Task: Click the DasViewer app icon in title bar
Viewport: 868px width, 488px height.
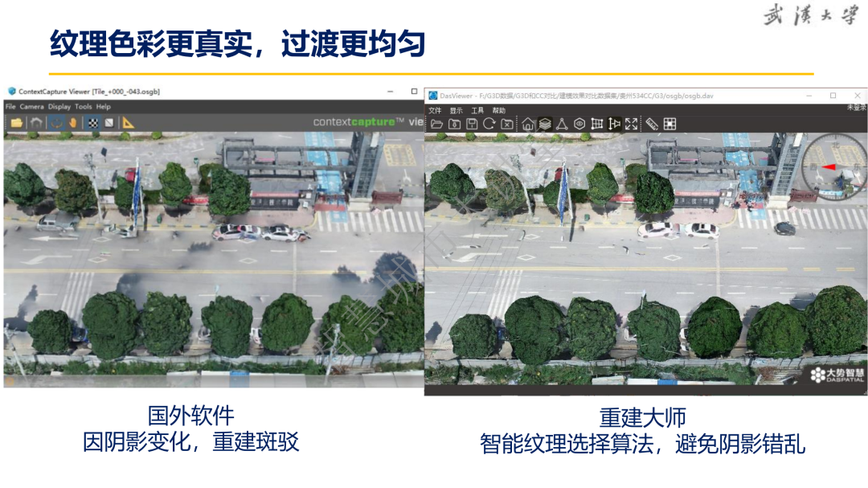Action: click(x=433, y=96)
